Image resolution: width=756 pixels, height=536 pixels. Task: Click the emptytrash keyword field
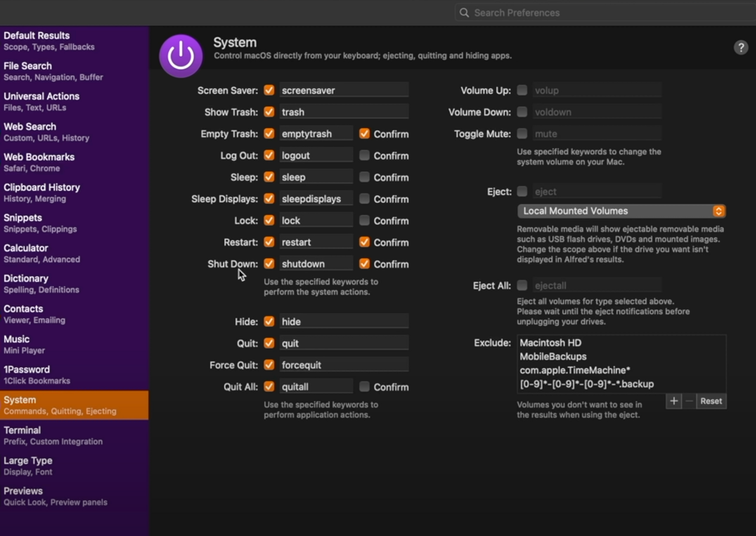[x=316, y=134]
